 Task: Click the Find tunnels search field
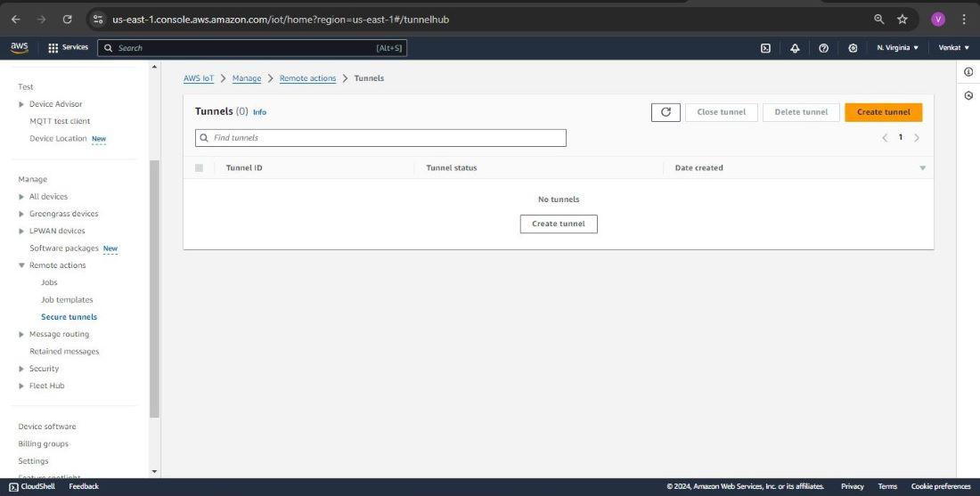coord(380,138)
